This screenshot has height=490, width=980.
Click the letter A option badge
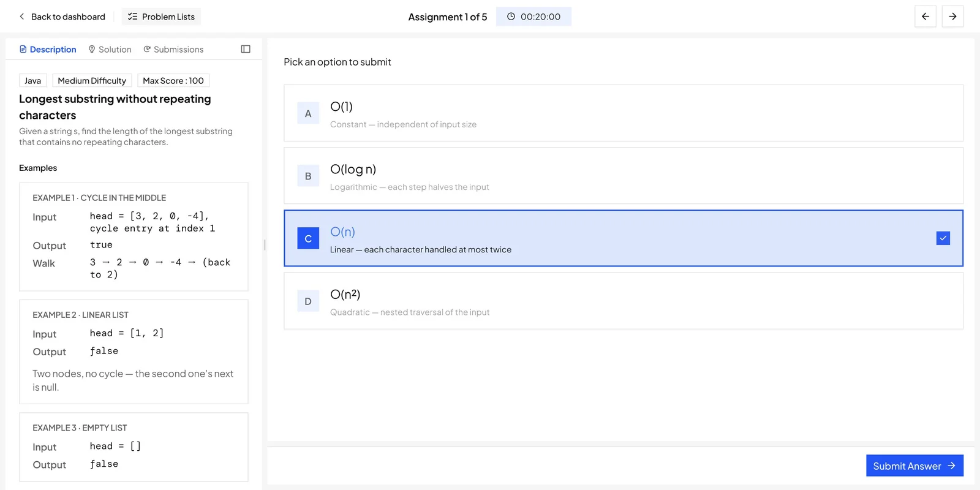[x=308, y=113]
